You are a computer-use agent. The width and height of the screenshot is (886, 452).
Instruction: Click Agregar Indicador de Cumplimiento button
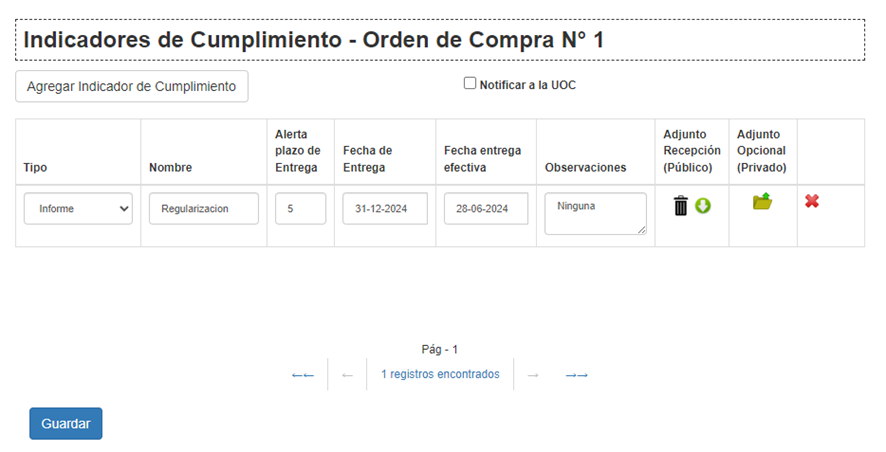pos(131,86)
